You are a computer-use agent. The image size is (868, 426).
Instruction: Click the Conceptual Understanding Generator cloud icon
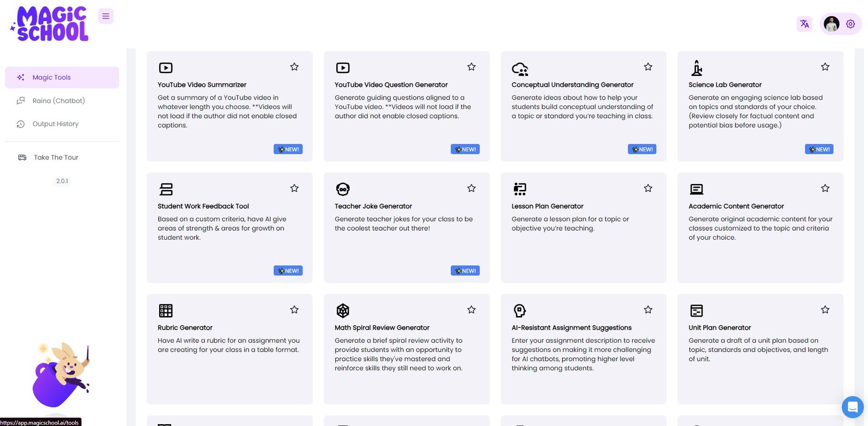click(x=519, y=69)
